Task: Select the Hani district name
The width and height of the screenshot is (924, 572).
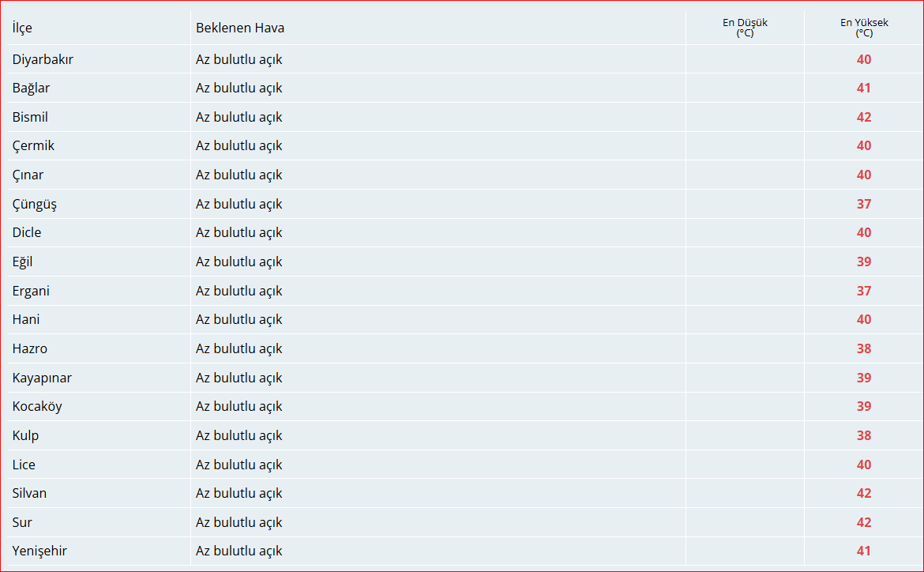Action: [26, 320]
